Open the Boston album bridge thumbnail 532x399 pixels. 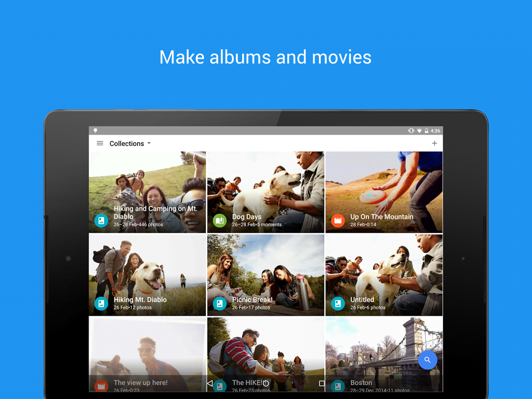(x=384, y=354)
